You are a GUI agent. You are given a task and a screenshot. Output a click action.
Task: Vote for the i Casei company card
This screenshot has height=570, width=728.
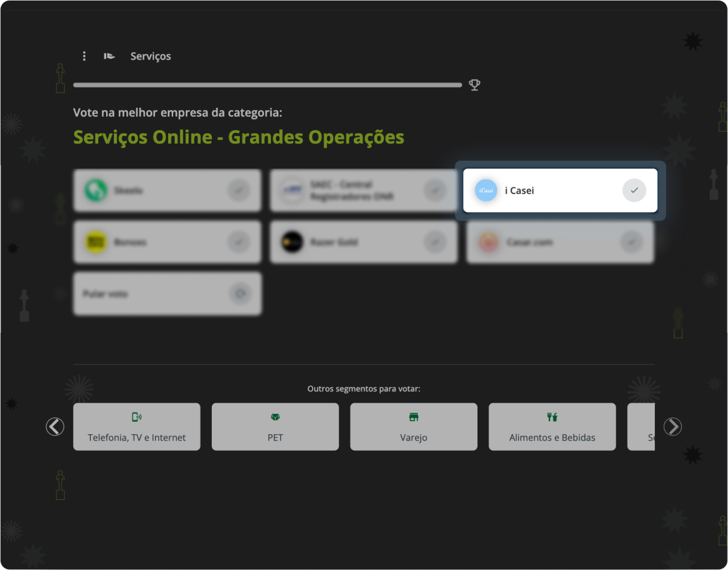pos(560,190)
